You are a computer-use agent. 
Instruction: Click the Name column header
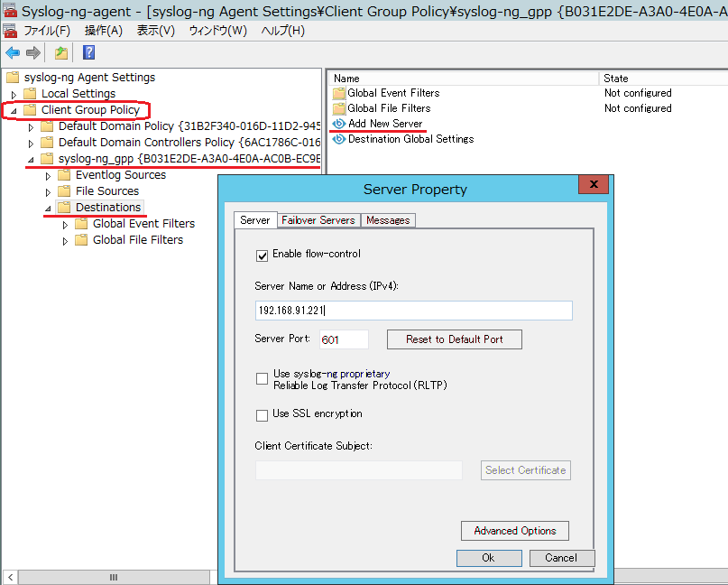tap(465, 79)
